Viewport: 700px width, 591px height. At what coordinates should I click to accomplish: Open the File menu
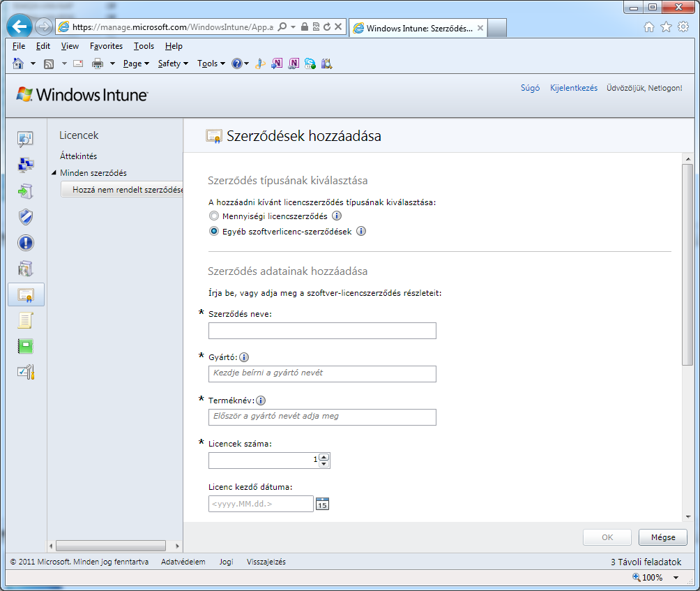pyautogui.click(x=19, y=46)
